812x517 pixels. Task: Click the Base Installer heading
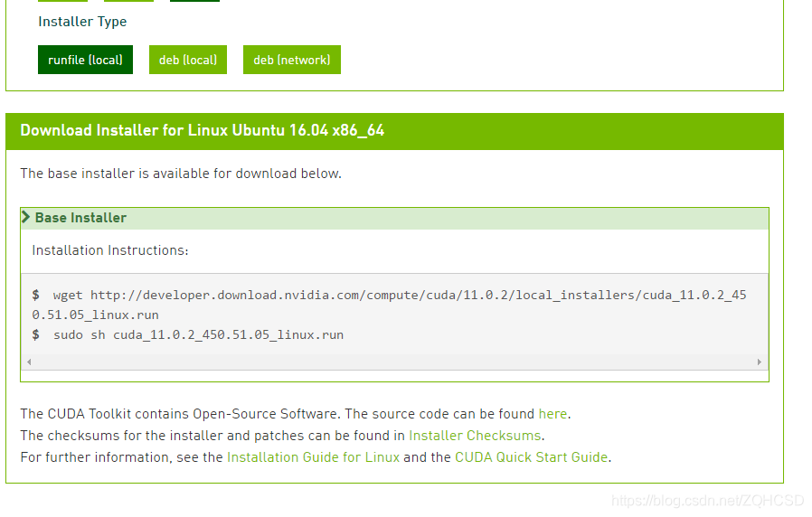[80, 218]
